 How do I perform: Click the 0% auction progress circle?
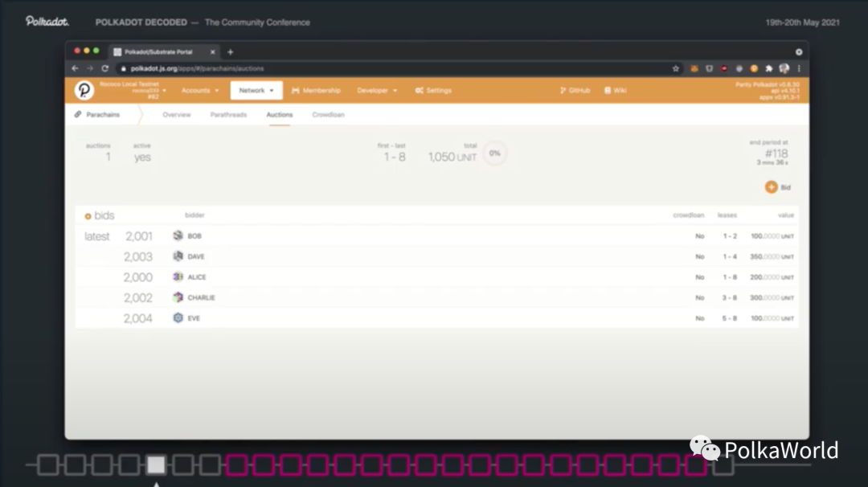495,153
